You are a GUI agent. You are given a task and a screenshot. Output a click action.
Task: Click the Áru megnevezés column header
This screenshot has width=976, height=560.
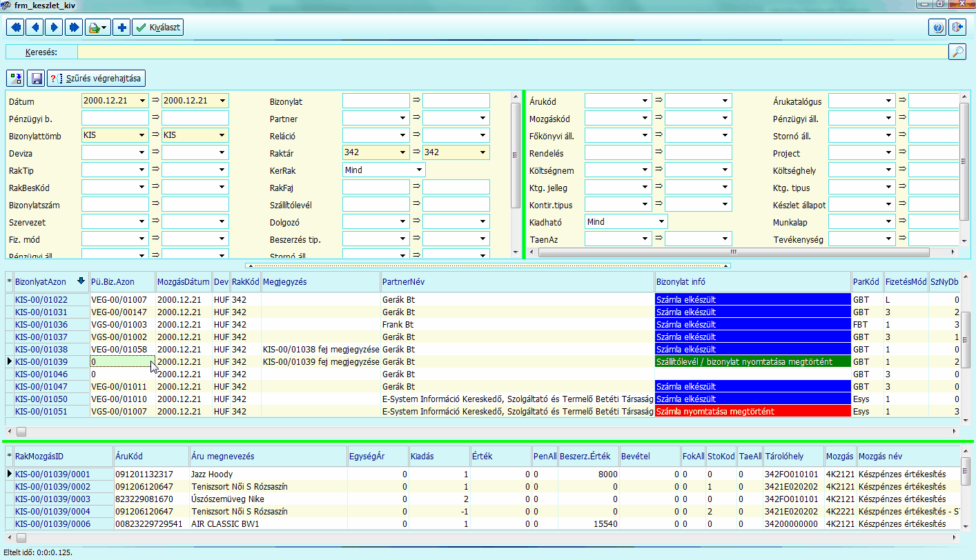[x=268, y=456]
